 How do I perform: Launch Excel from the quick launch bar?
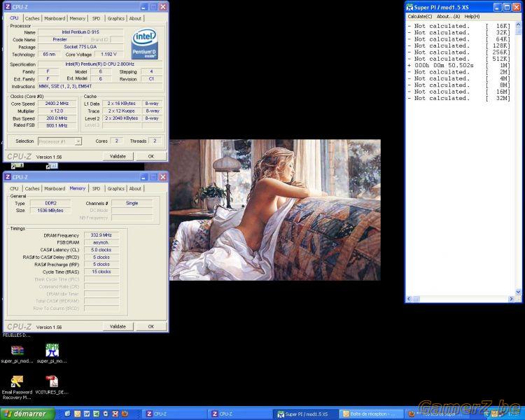click(x=96, y=414)
